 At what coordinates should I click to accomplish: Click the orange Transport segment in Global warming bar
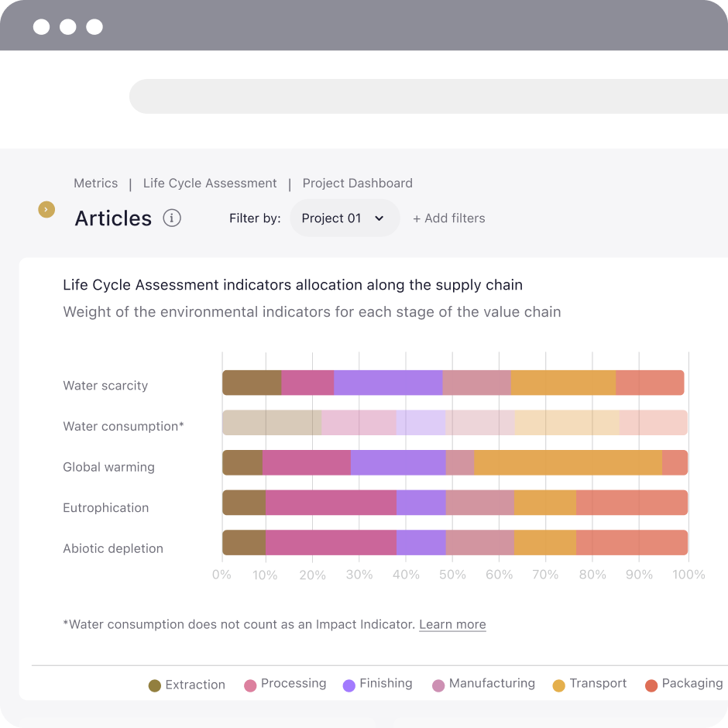tap(568, 462)
